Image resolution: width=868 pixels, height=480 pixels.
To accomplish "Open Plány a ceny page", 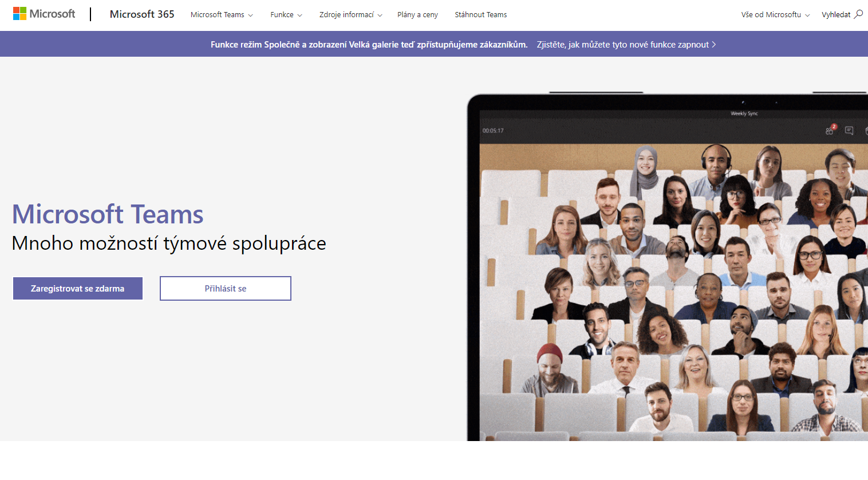I will pos(417,15).
